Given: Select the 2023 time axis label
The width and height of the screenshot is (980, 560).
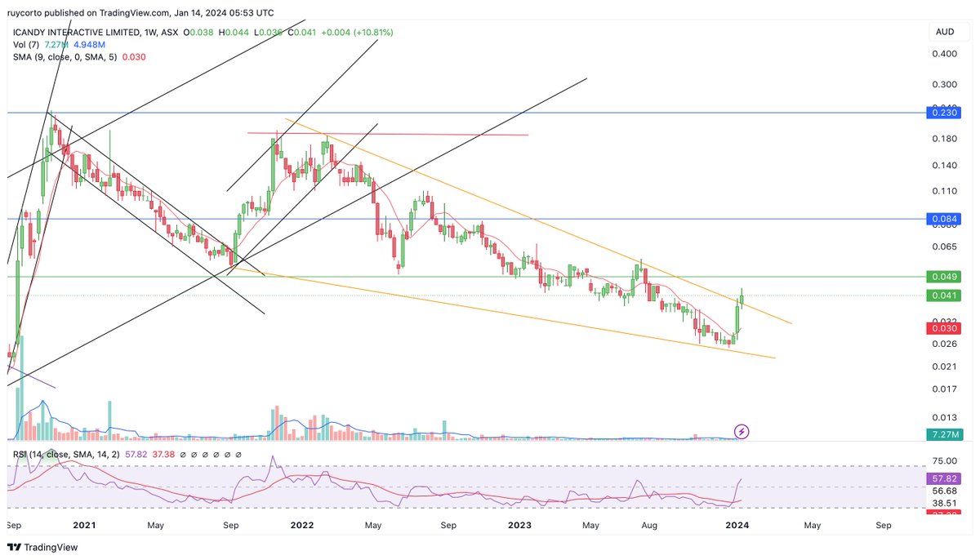Looking at the screenshot, I should point(519,527).
